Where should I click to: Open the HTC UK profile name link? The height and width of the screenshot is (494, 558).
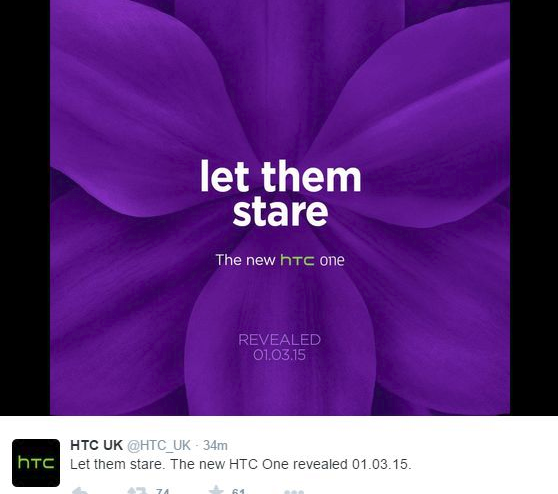pyautogui.click(x=96, y=445)
